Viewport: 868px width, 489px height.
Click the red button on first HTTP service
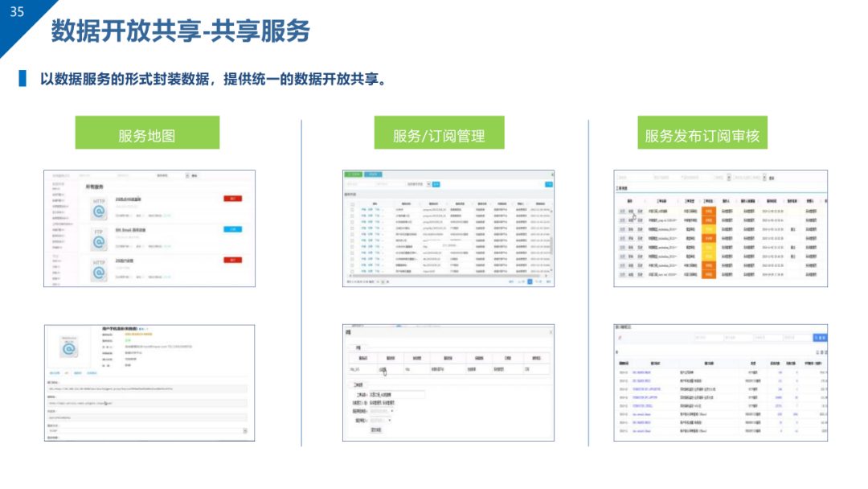click(232, 199)
